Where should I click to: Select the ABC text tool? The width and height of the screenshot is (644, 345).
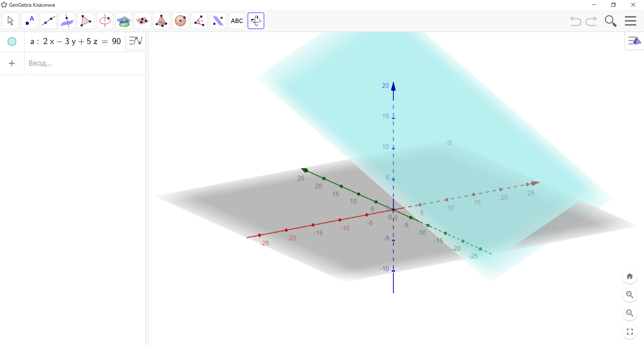237,21
